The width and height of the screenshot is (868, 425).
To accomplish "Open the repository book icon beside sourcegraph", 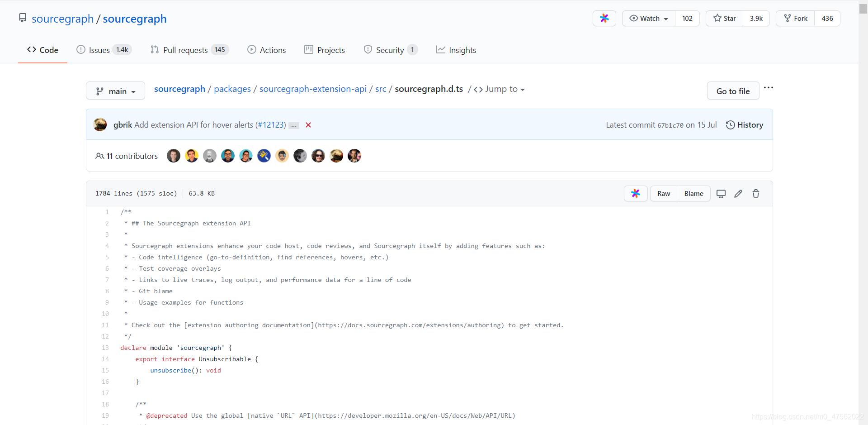I will point(23,17).
